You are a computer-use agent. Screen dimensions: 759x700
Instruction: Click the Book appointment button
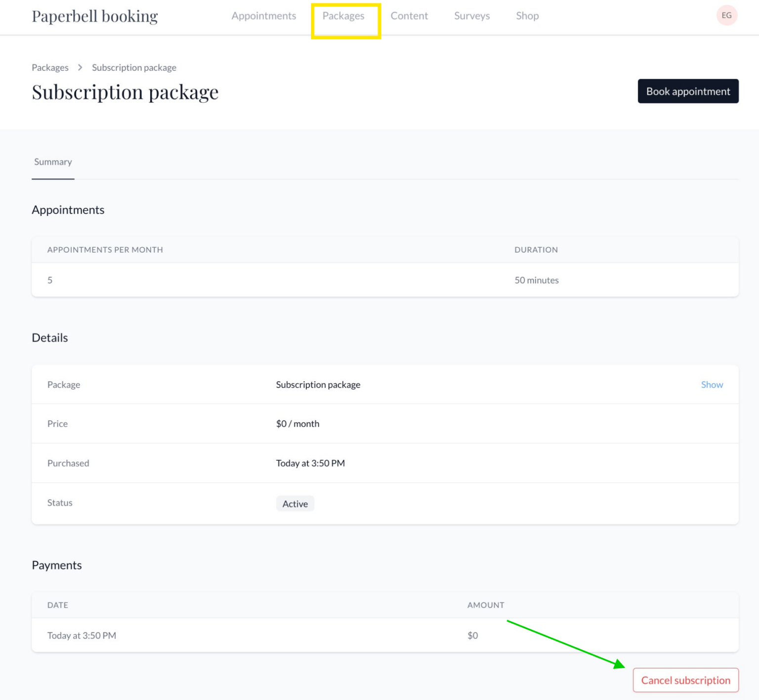click(x=688, y=91)
